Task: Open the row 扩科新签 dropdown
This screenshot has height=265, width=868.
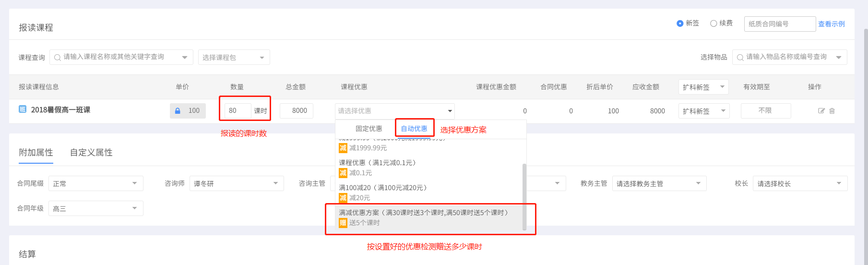Action: (x=704, y=111)
